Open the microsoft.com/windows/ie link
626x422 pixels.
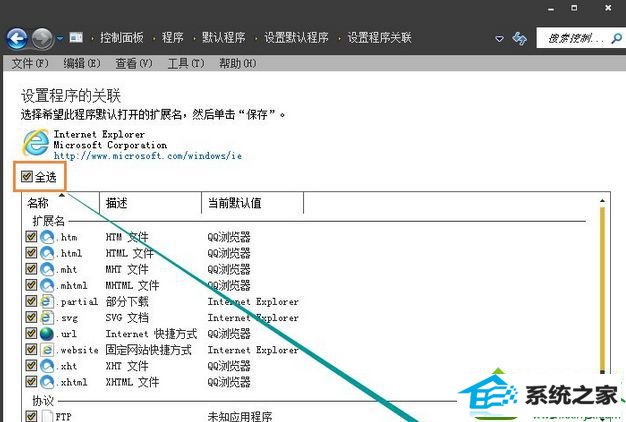click(147, 156)
